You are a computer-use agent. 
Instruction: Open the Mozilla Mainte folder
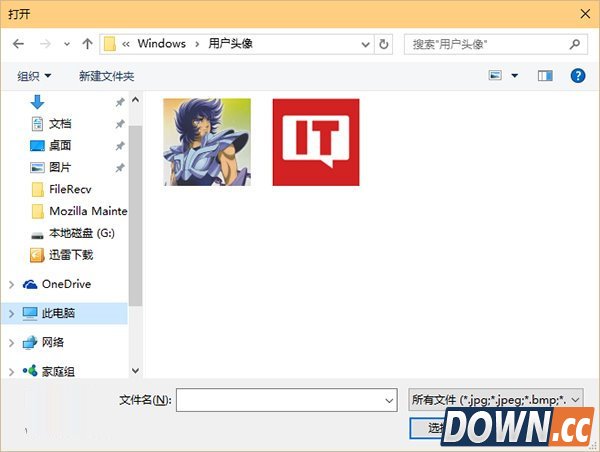pos(79,211)
